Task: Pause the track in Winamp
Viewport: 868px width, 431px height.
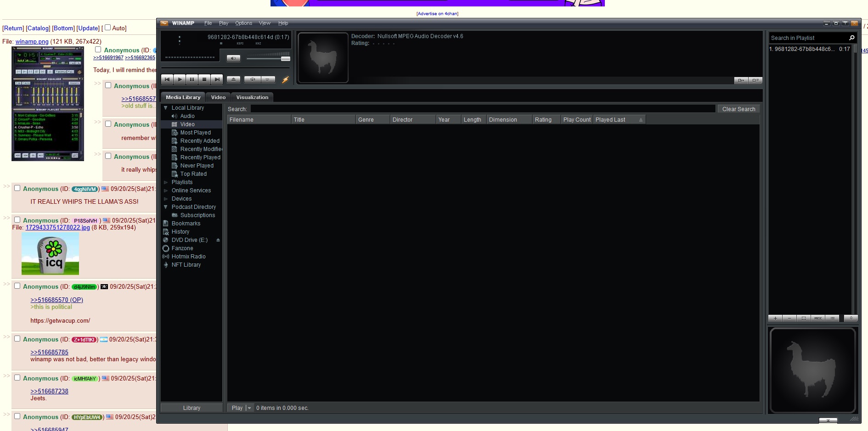Action: coord(192,79)
